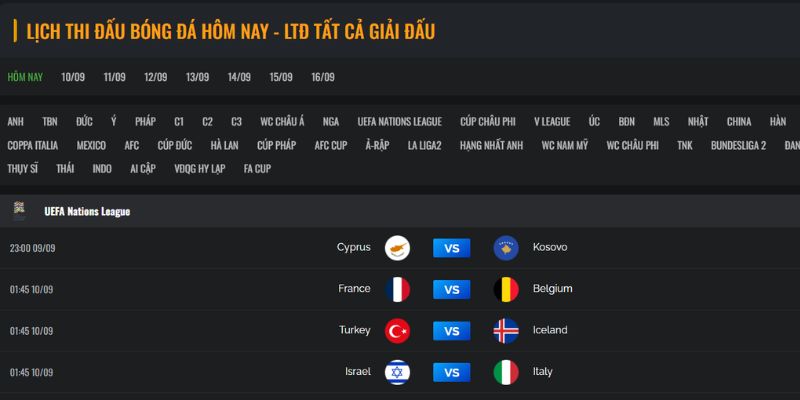Click the Iceland flag icon

pos(506,331)
